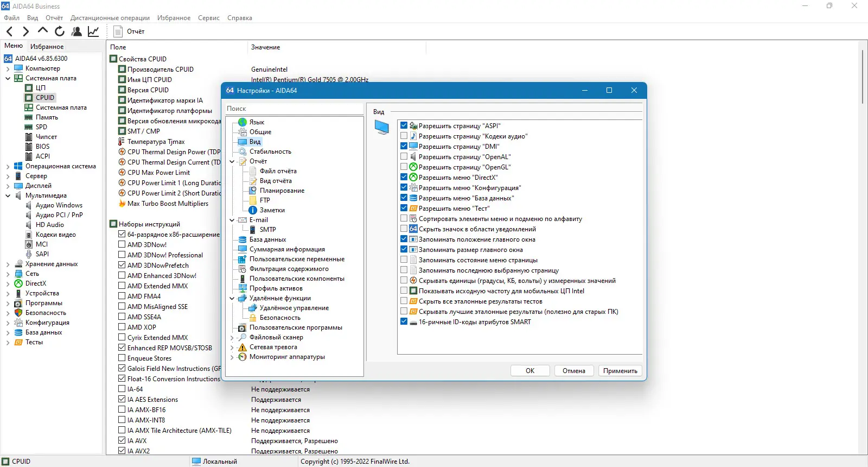Viewport: 868px width, 467px height.
Task: Click the Up level toolbar icon
Action: pos(43,31)
